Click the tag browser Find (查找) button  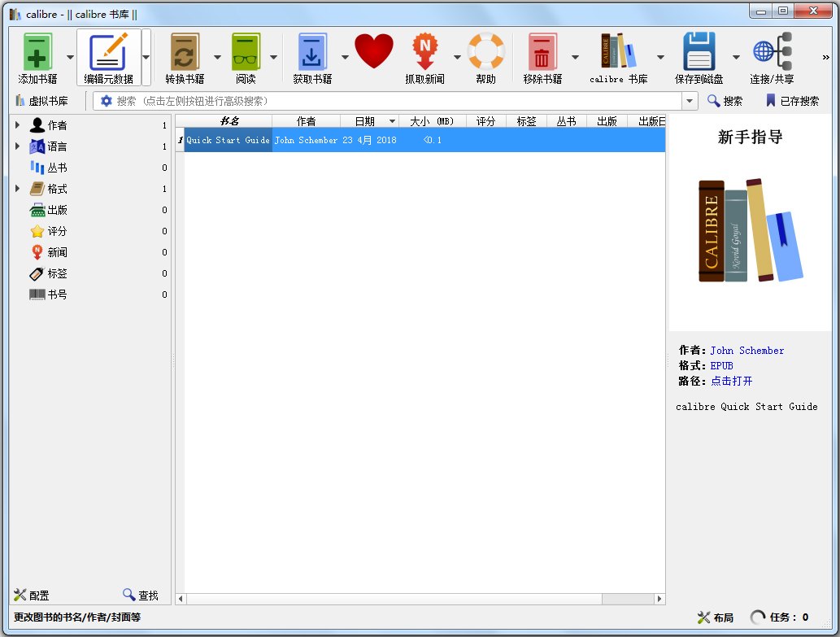pos(141,596)
